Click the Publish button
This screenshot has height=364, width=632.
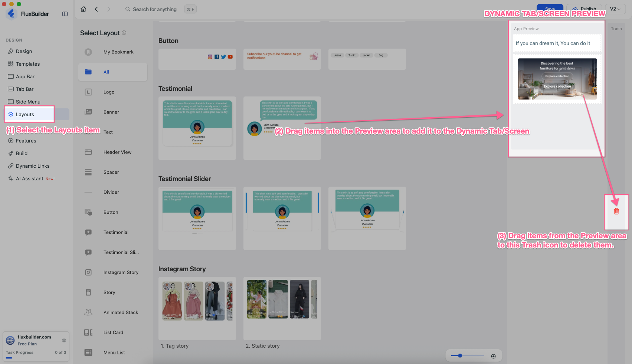point(584,9)
